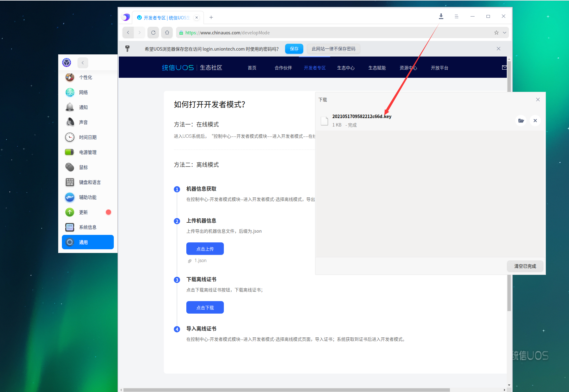This screenshot has height=392, width=569.
Task: Open 合作伙伴 navigation item
Action: [x=283, y=68]
